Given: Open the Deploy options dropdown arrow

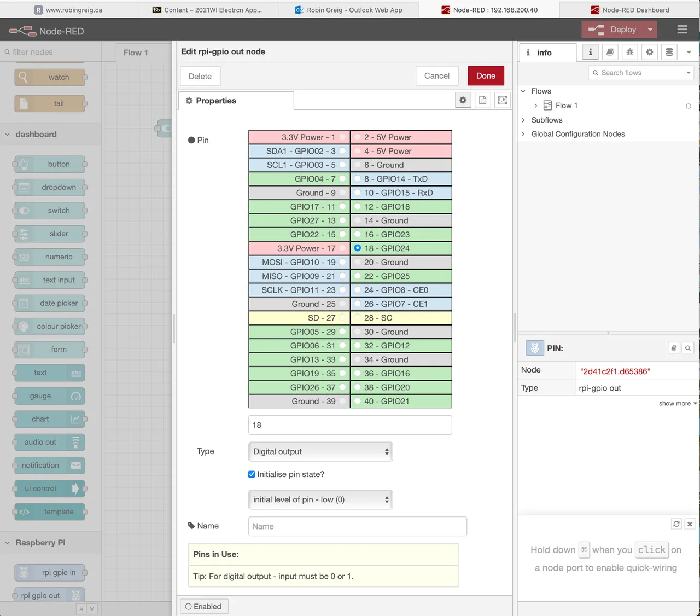Looking at the screenshot, I should (x=650, y=30).
